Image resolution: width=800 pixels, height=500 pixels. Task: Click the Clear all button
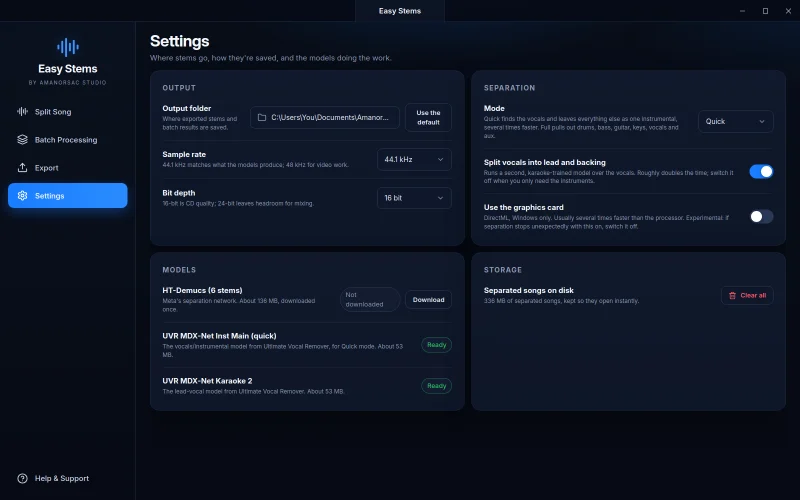[747, 295]
